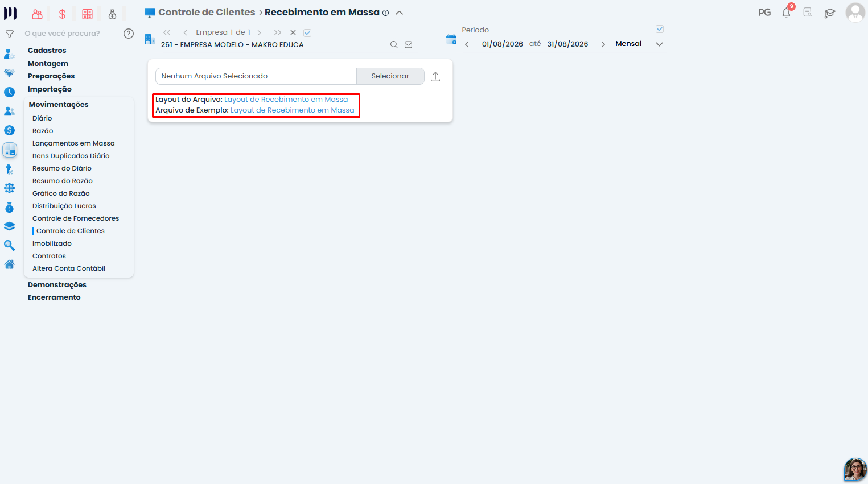
Task: Expand the Cadastros menu section
Action: 47,51
